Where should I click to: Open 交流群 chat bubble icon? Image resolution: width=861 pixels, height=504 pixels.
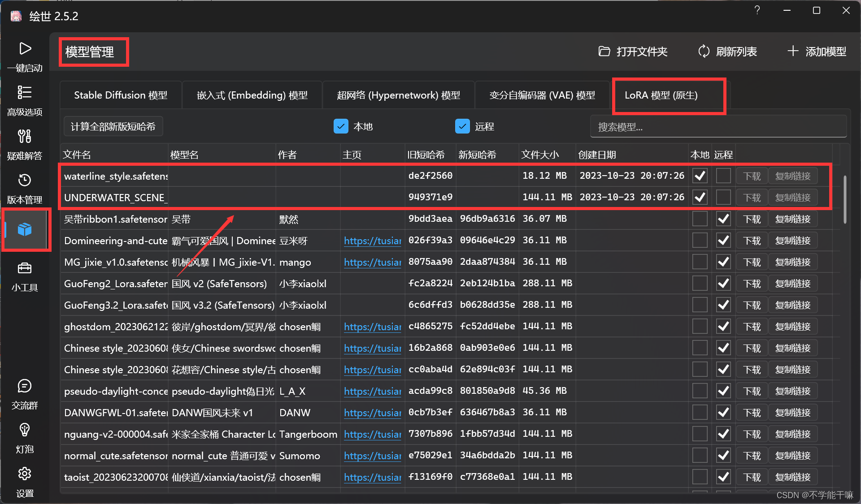24,386
